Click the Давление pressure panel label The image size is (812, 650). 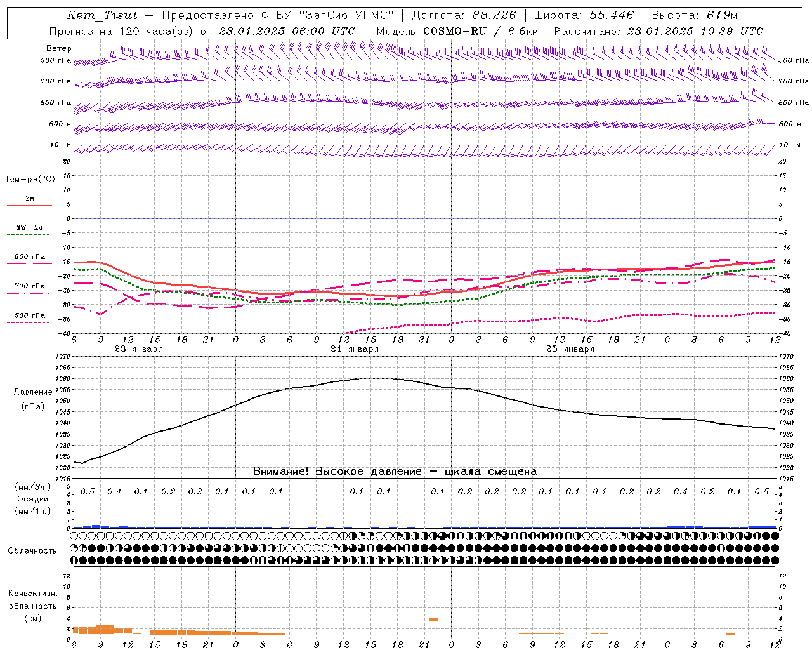34,392
